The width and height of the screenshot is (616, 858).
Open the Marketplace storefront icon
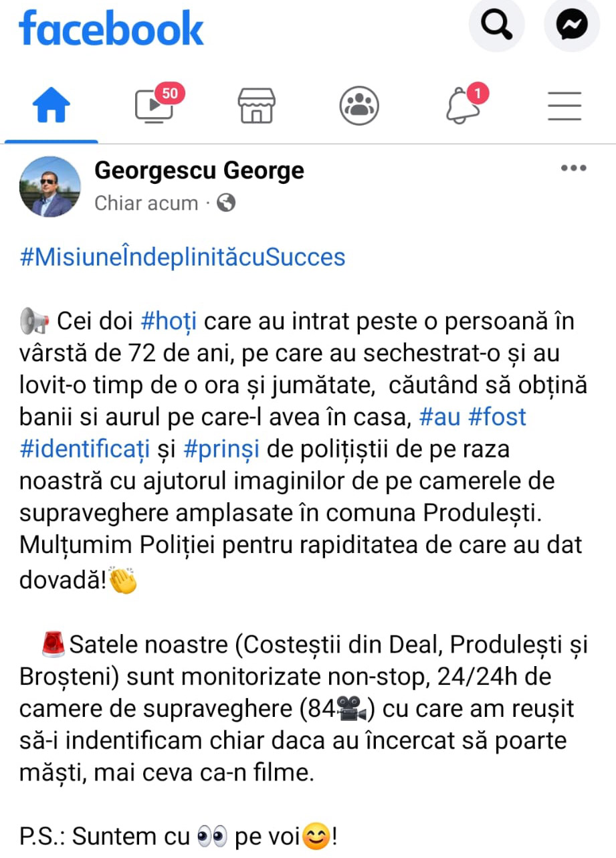[x=257, y=106]
